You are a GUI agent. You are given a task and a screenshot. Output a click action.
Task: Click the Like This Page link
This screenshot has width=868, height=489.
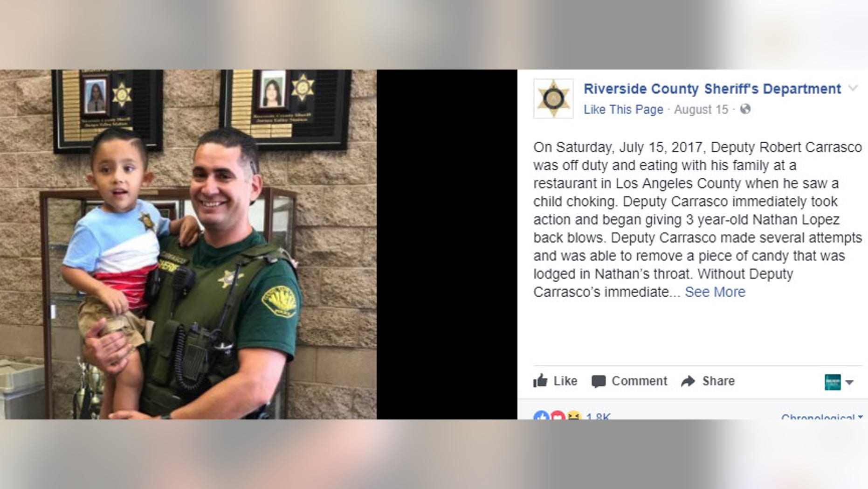pyautogui.click(x=623, y=110)
